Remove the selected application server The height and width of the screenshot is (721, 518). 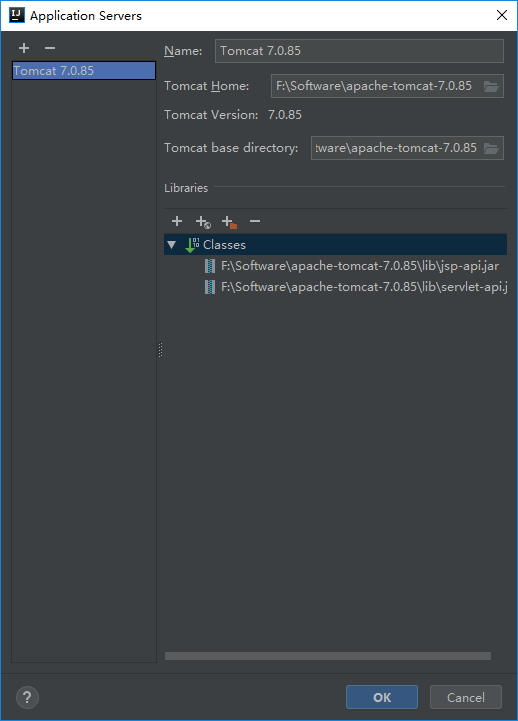[50, 48]
